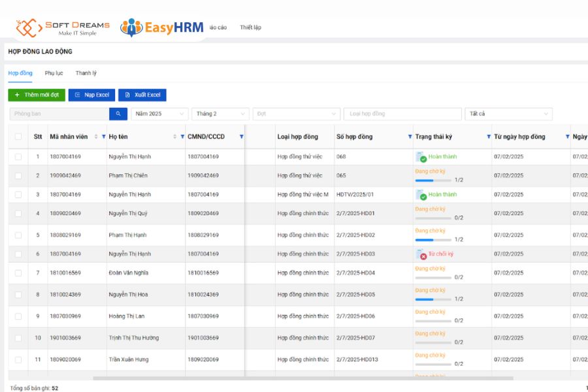Open the Báo cáo menu

218,27
